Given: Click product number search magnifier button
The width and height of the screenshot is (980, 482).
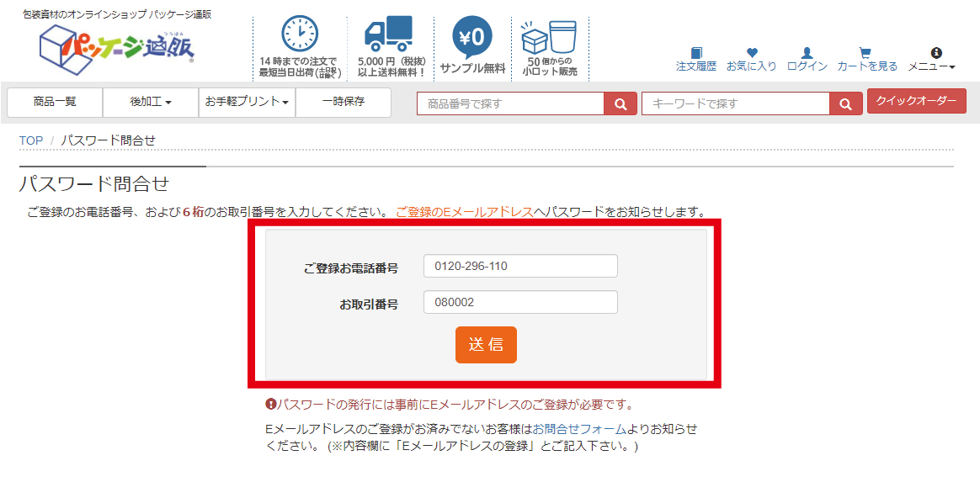Looking at the screenshot, I should coord(620,103).
